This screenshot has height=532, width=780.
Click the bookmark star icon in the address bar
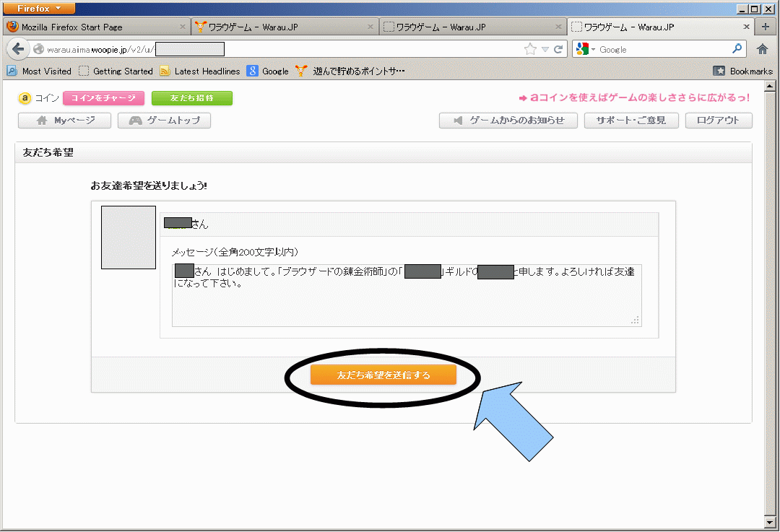(x=530, y=49)
